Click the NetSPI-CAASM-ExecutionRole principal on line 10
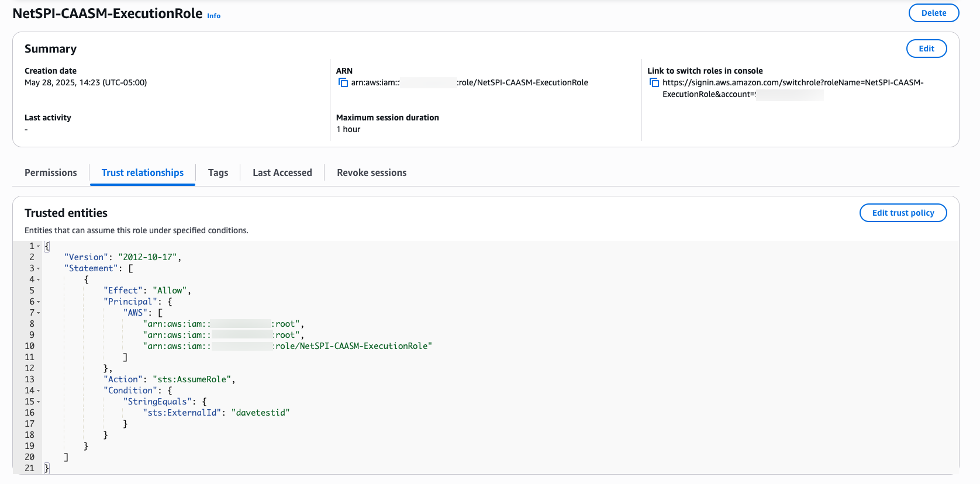 [x=288, y=346]
